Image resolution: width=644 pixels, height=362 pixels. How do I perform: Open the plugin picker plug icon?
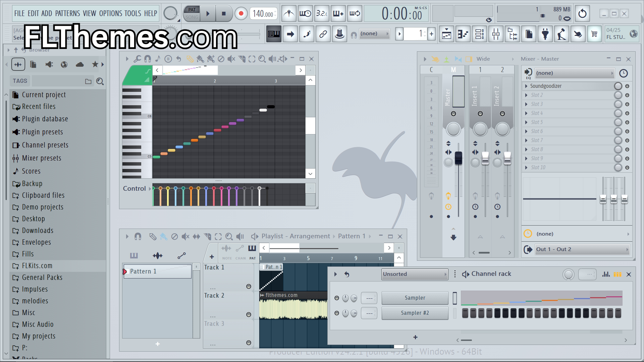pyautogui.click(x=545, y=34)
